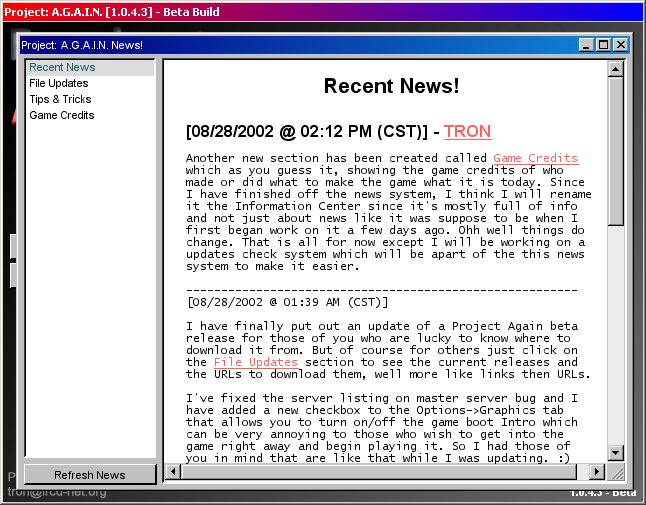
Task: Click the window resize grip corner
Action: (616, 472)
